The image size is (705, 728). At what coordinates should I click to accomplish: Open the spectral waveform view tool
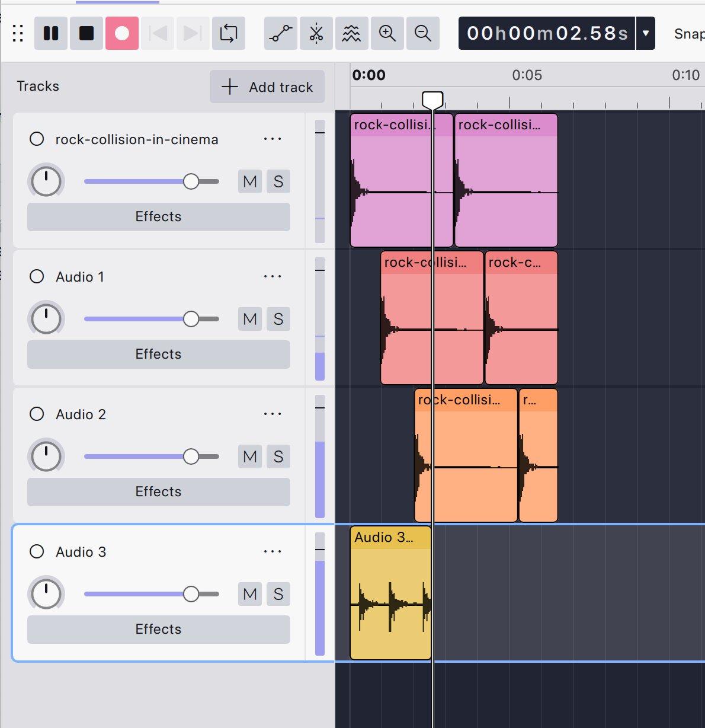(352, 33)
